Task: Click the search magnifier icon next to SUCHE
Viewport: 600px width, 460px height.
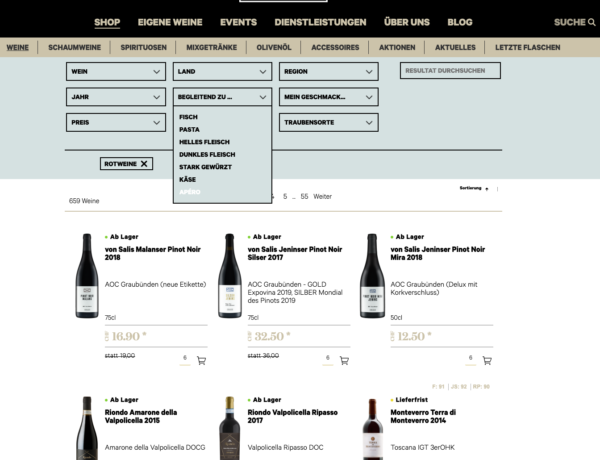Action: pos(592,23)
